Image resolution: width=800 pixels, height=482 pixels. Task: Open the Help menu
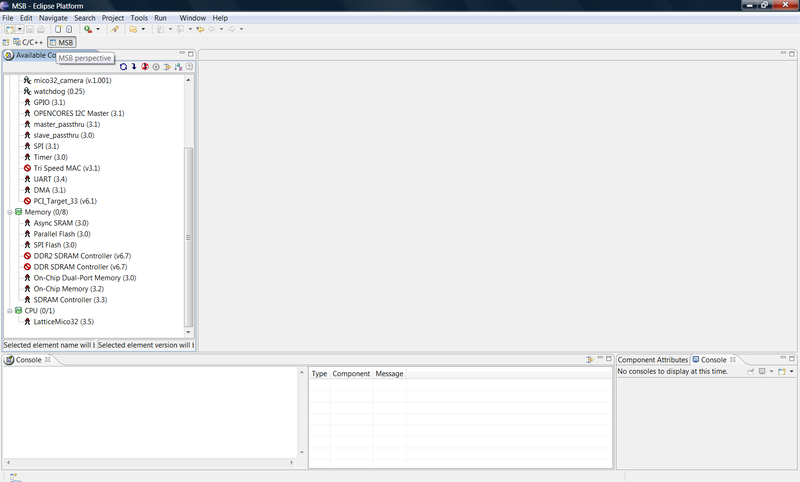pyautogui.click(x=220, y=18)
